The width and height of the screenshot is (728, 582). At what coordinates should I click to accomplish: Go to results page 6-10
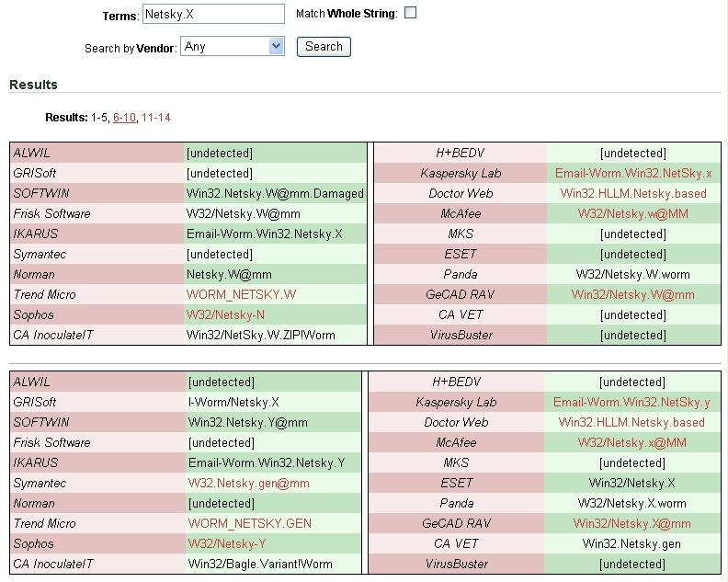(x=124, y=118)
